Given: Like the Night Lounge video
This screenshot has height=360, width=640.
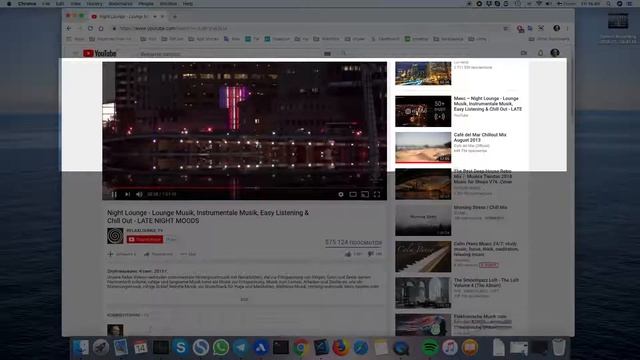Looking at the screenshot, I should (x=348, y=254).
